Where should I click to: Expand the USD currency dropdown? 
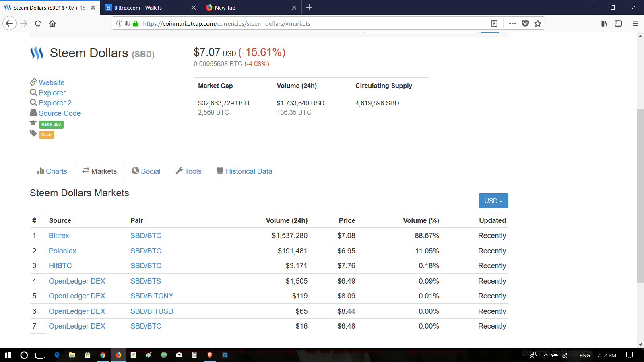point(493,201)
